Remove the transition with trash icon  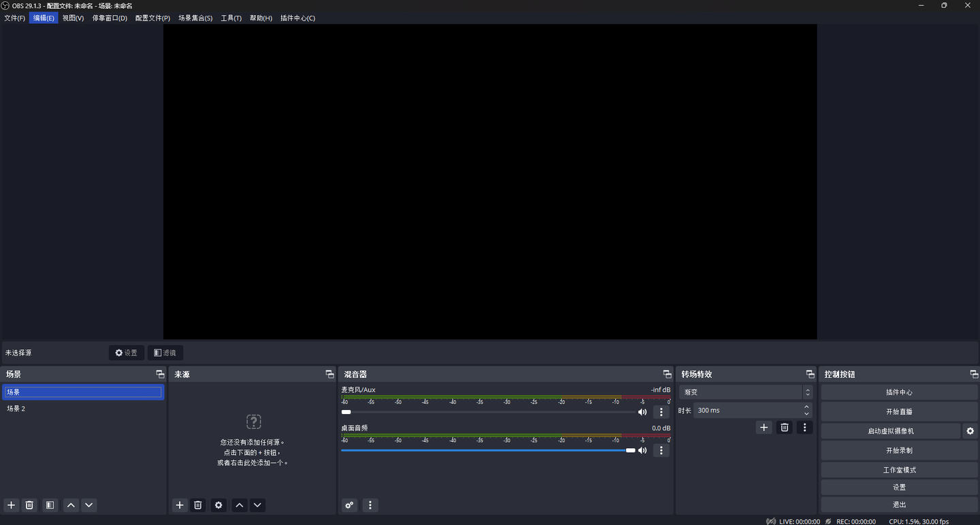pos(785,427)
